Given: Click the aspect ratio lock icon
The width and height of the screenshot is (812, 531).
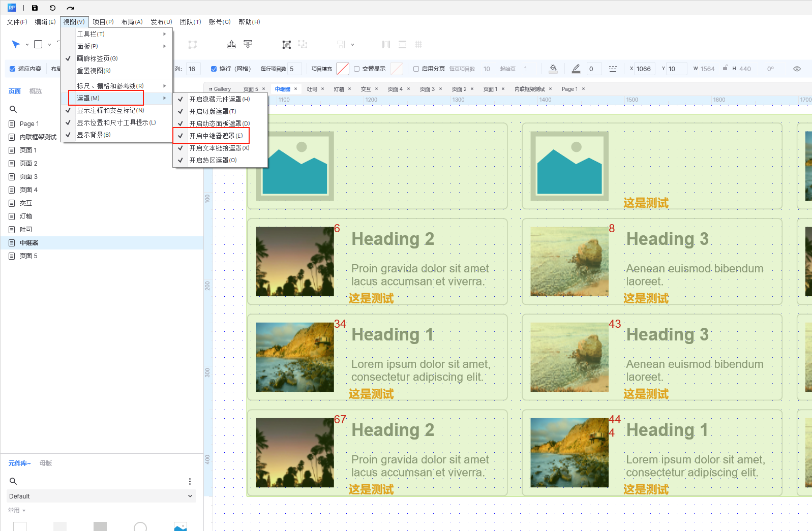Looking at the screenshot, I should (725, 68).
